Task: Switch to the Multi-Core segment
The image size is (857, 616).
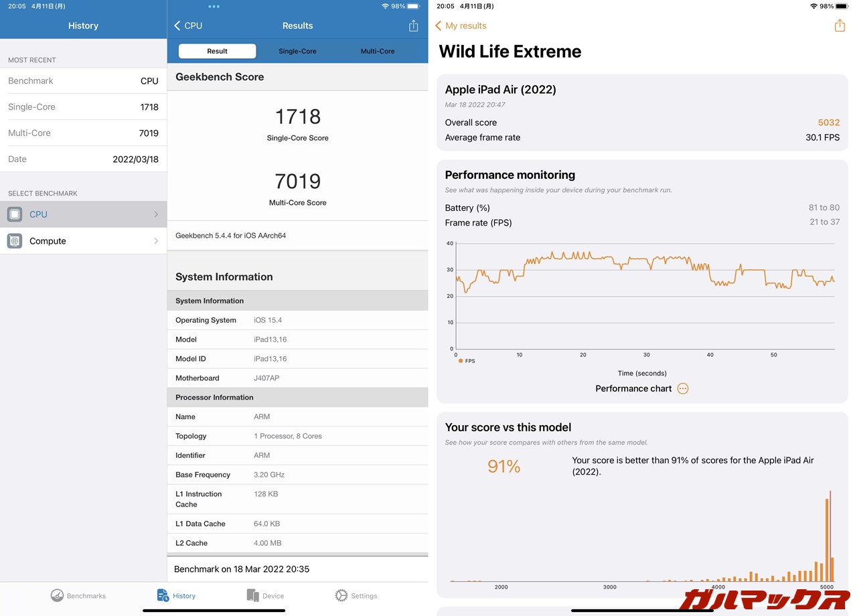Action: click(378, 51)
